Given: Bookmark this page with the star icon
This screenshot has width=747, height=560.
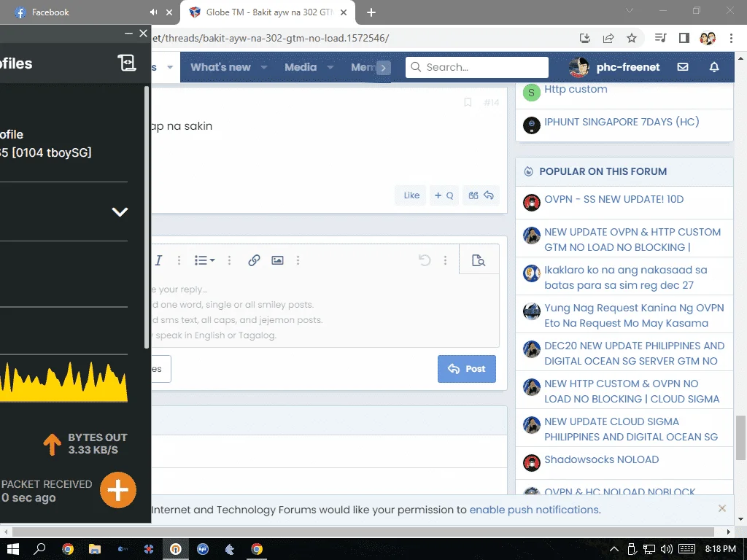Looking at the screenshot, I should (632, 38).
